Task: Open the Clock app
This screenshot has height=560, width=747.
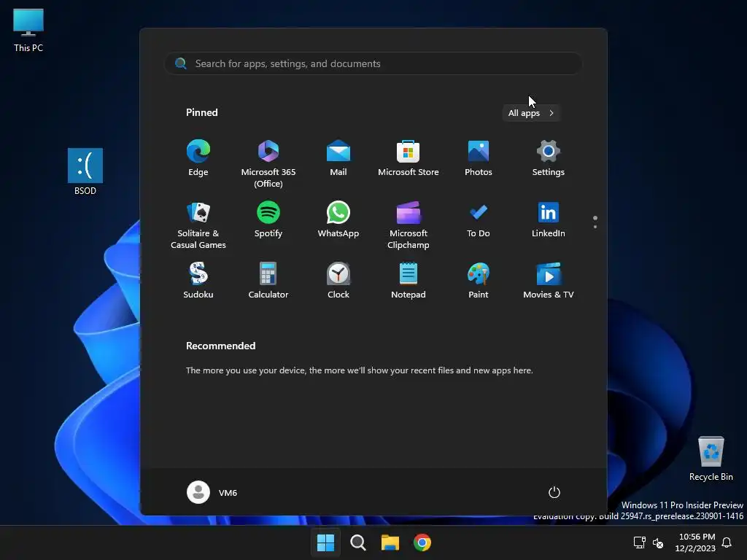Action: [338, 281]
